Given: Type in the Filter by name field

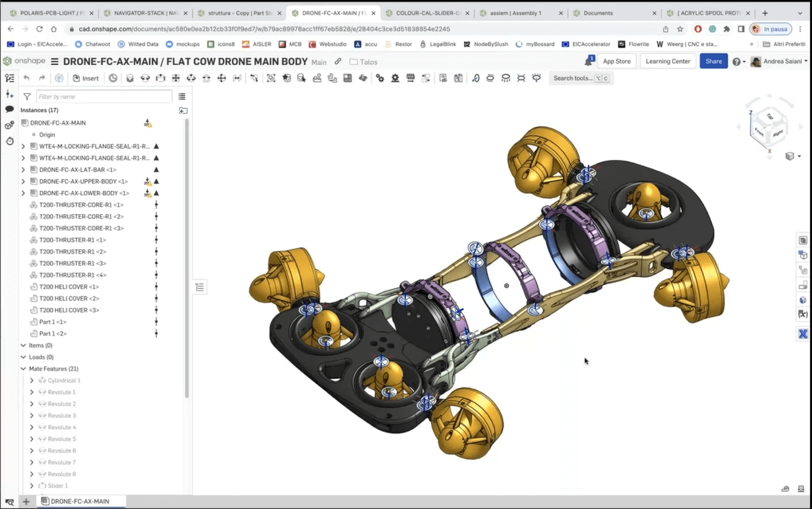Looking at the screenshot, I should (x=104, y=97).
